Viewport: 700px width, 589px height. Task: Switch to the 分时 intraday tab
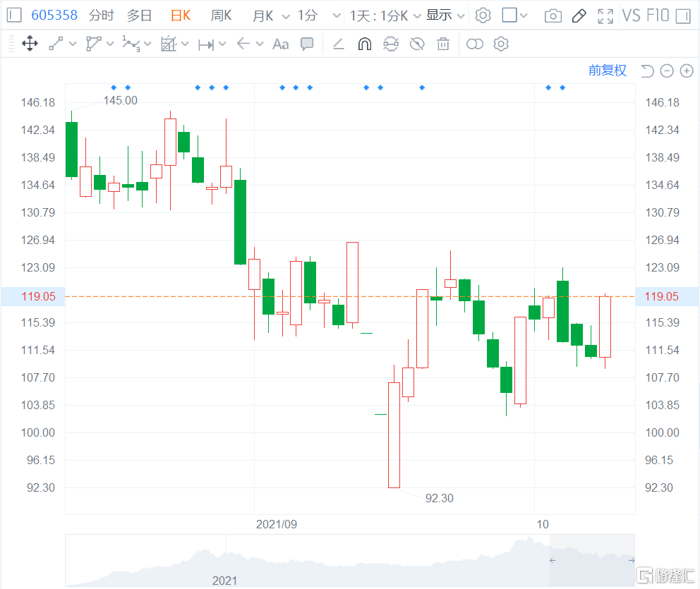102,16
